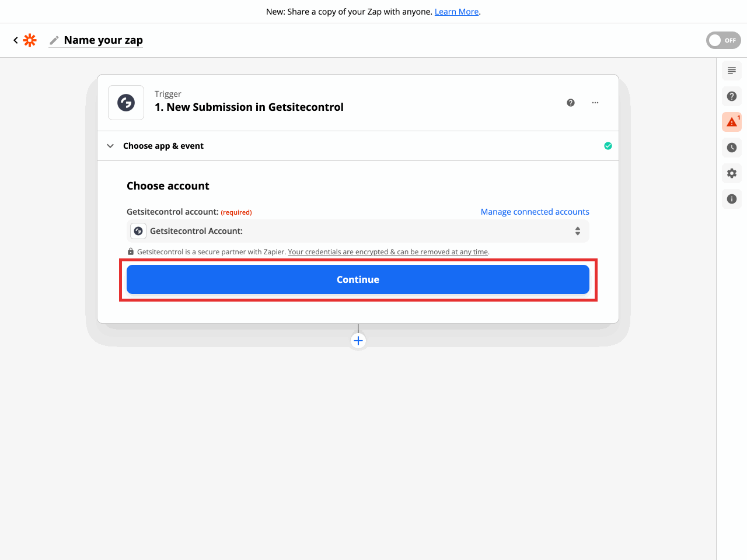The width and height of the screenshot is (747, 560).
Task: Collapse the Choose app & event section
Action: point(110,146)
